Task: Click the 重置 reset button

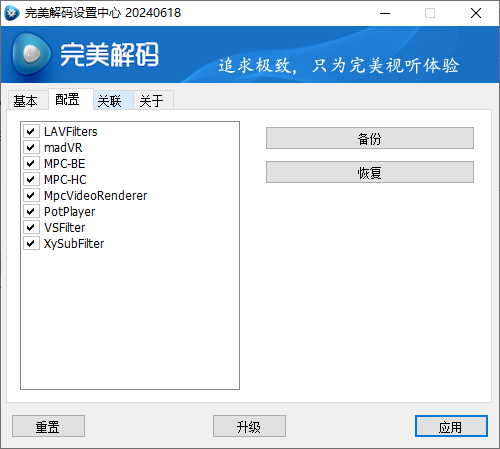Action: [48, 426]
